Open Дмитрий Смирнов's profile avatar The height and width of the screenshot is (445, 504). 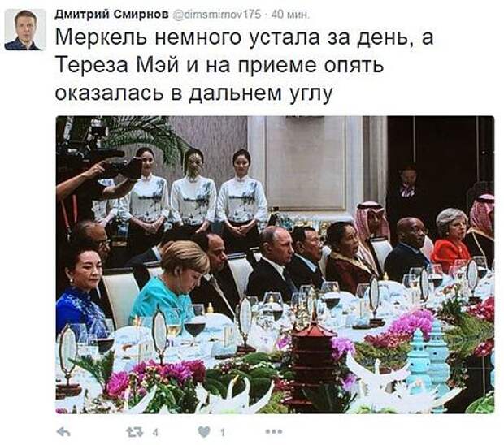click(x=25, y=29)
